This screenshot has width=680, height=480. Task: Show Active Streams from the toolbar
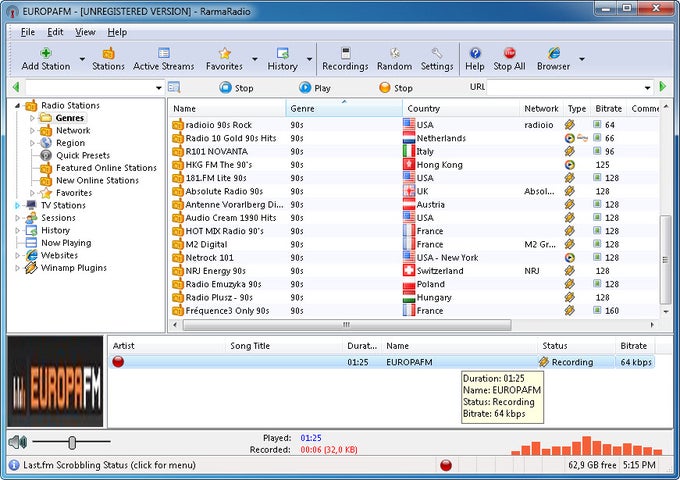click(x=163, y=59)
